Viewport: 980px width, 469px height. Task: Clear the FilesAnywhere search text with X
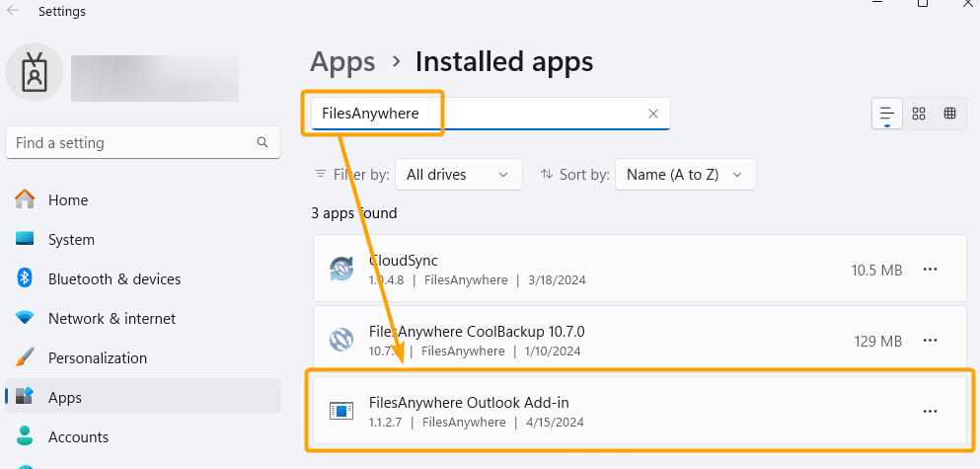653,114
